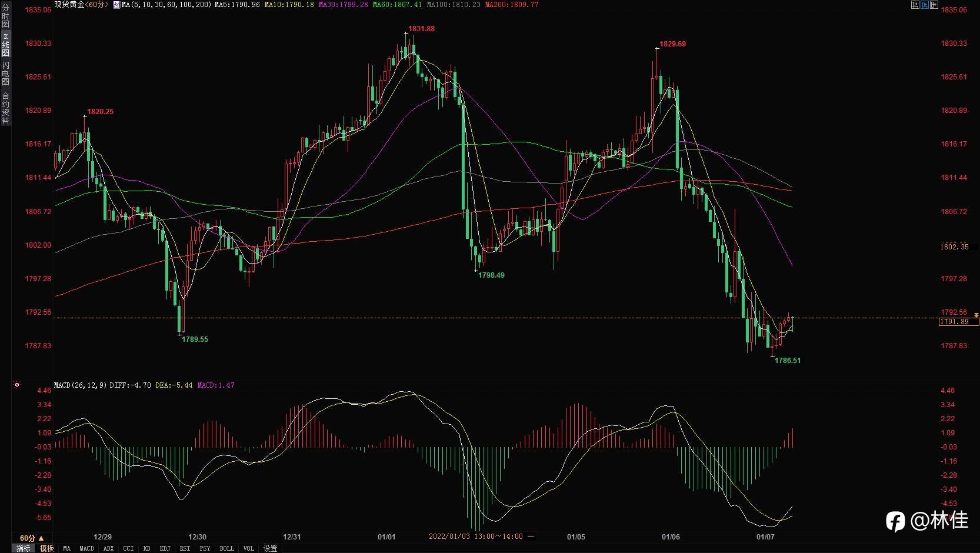980x553 pixels.
Task: Click the 1798.49 low price label
Action: coord(491,275)
